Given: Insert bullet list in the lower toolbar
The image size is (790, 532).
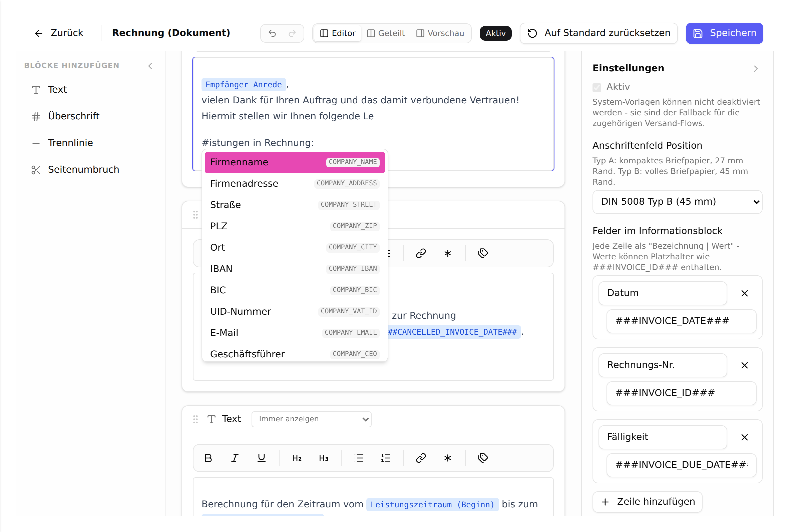Looking at the screenshot, I should pyautogui.click(x=359, y=458).
